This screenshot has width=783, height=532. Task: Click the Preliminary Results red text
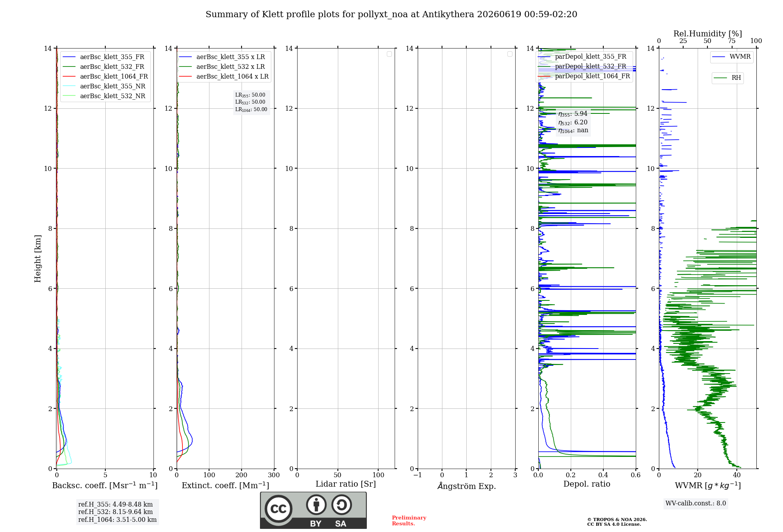pyautogui.click(x=409, y=521)
